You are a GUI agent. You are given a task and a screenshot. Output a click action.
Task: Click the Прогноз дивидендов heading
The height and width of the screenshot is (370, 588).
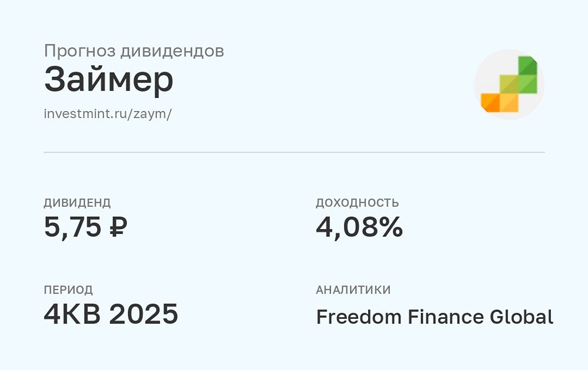point(134,51)
